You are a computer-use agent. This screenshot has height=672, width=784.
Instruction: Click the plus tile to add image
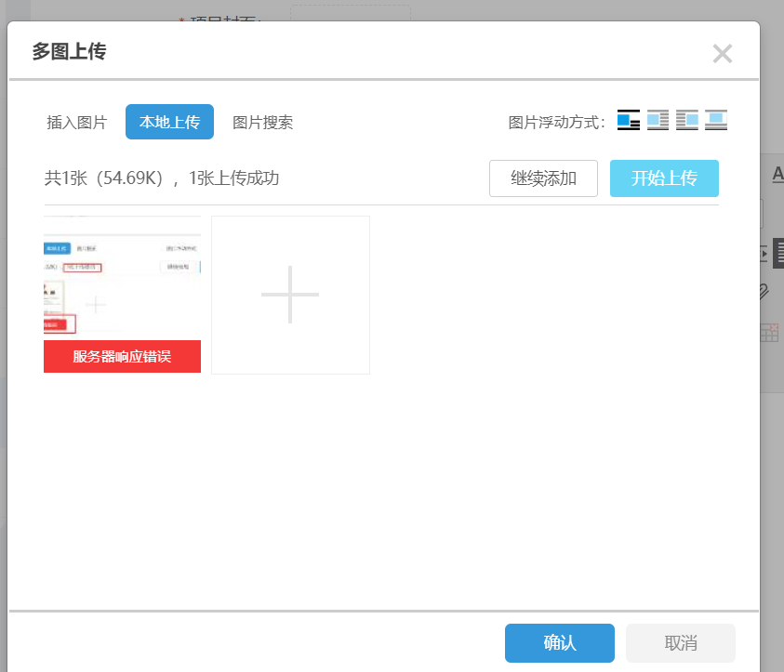pos(290,295)
